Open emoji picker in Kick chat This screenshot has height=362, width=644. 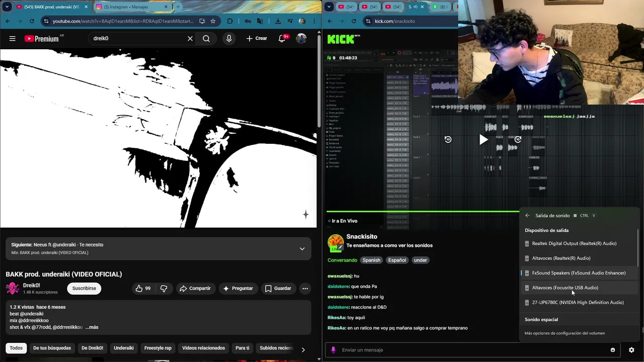[x=612, y=350]
